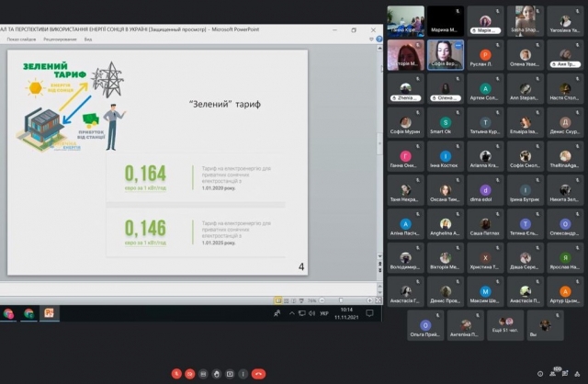This screenshot has width=588, height=384.
Task: Select the Sasha Shap participant tile
Action: 525,21
